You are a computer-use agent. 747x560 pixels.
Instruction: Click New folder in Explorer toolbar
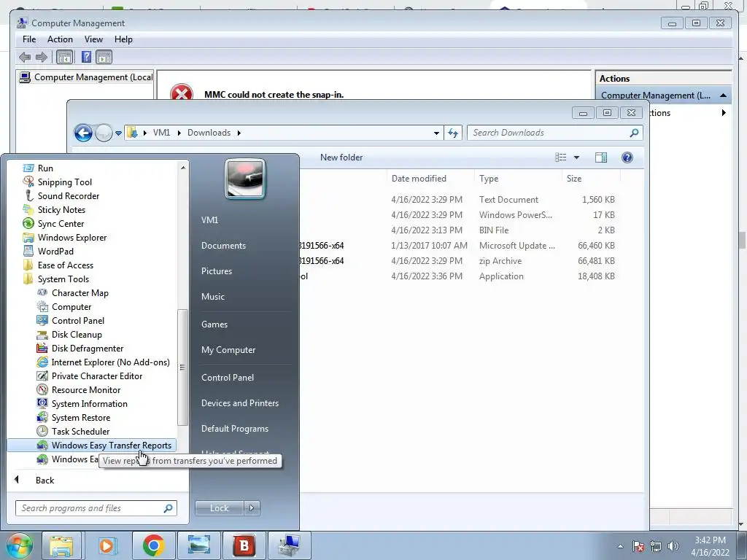coord(341,157)
